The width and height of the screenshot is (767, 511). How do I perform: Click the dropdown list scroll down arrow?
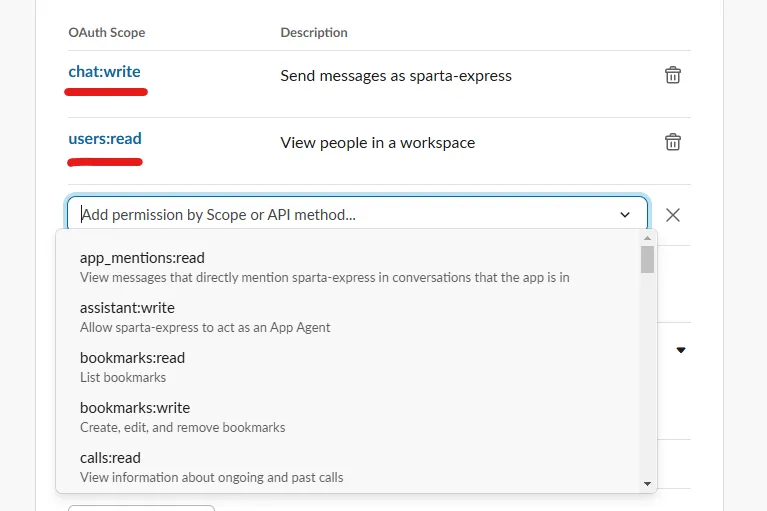(x=647, y=484)
